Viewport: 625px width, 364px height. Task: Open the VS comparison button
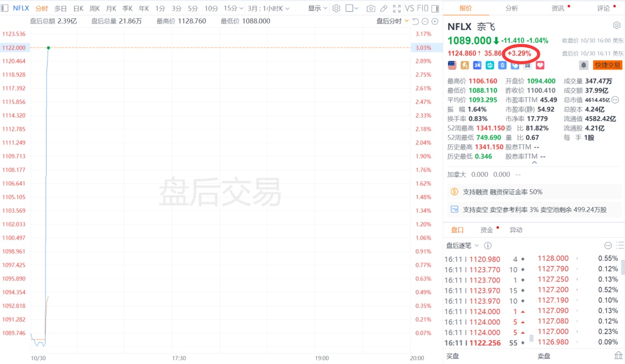(410, 8)
